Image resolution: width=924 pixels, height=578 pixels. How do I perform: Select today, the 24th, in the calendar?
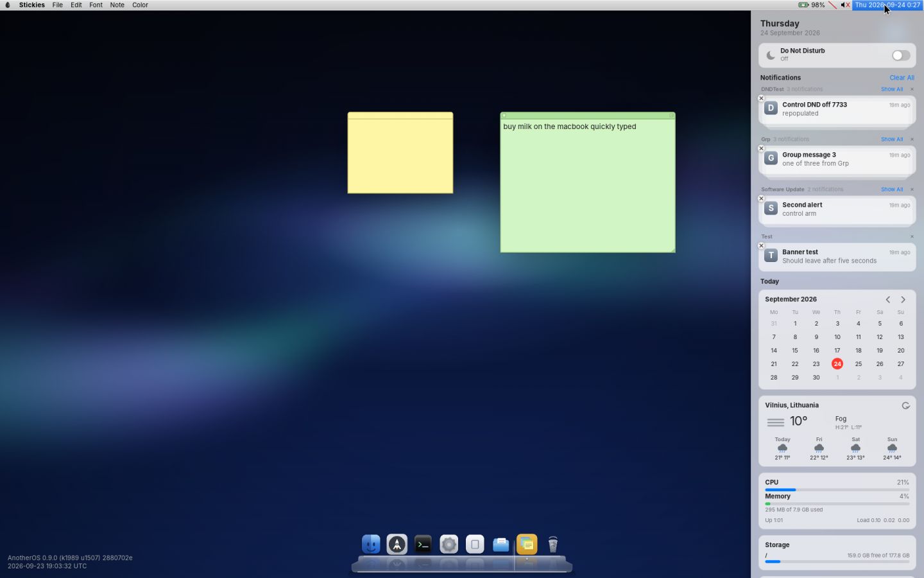point(837,364)
